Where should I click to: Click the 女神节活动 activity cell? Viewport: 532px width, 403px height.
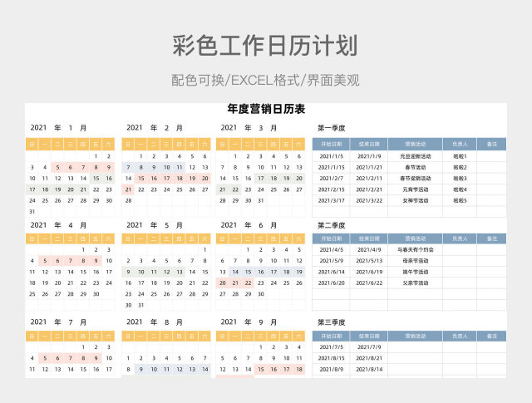416,200
